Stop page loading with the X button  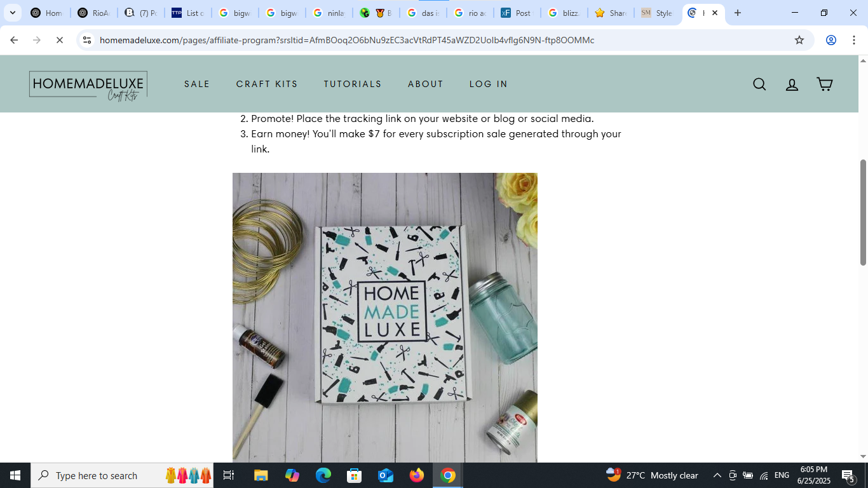pyautogui.click(x=59, y=40)
